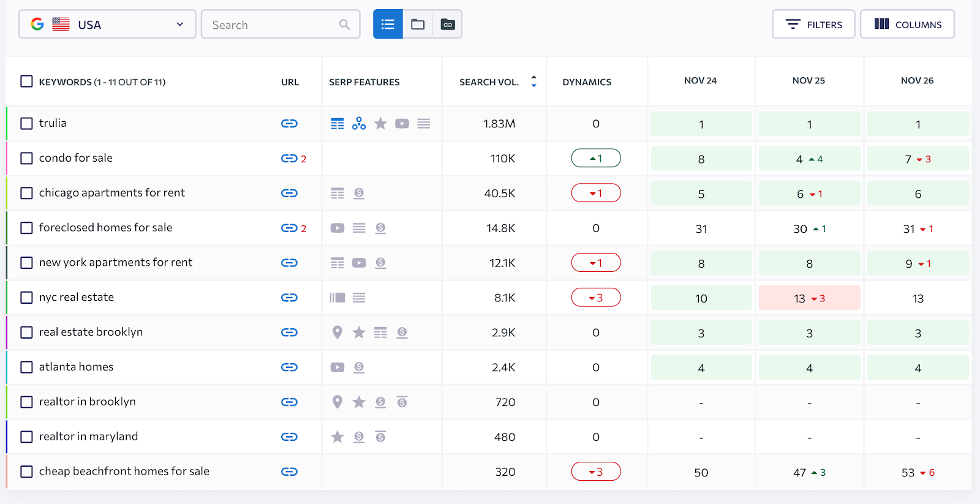The width and height of the screenshot is (980, 504).
Task: Click the video SERP icon in trulia row
Action: (402, 124)
